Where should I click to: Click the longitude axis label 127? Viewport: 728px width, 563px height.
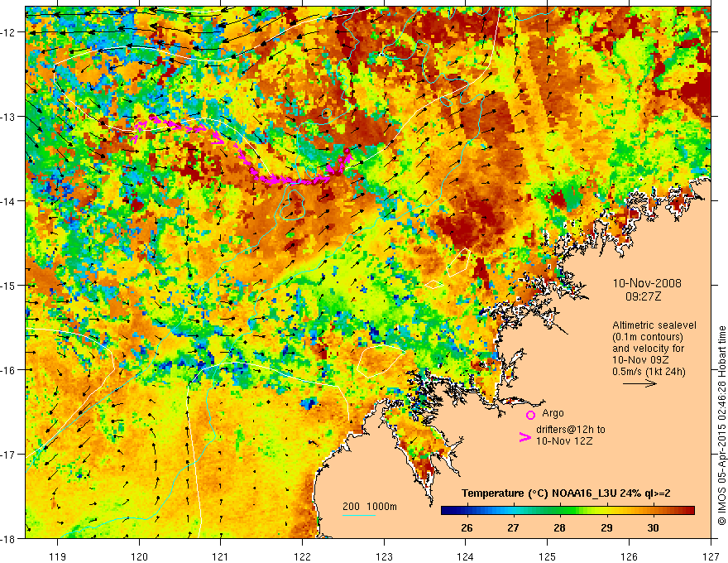click(x=711, y=556)
